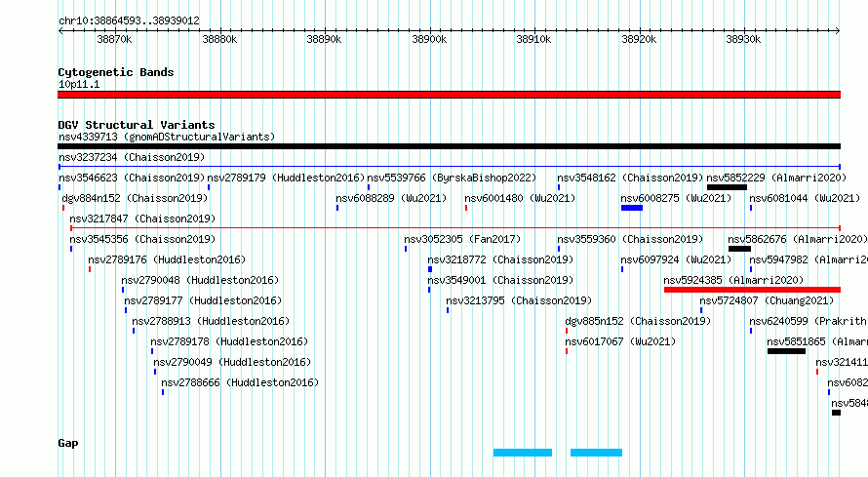Click black bar under nsv5851865

pos(787,351)
